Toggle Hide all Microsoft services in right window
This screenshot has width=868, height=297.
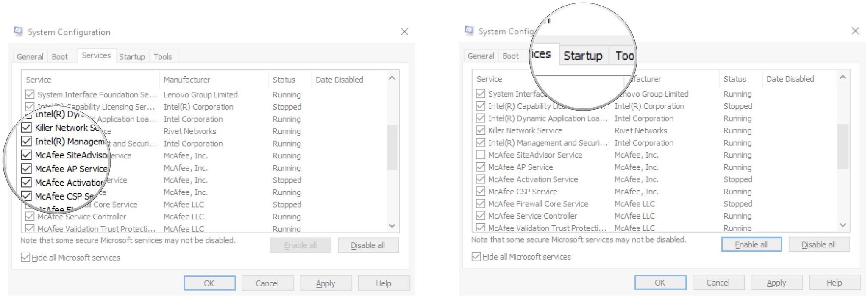(x=476, y=256)
